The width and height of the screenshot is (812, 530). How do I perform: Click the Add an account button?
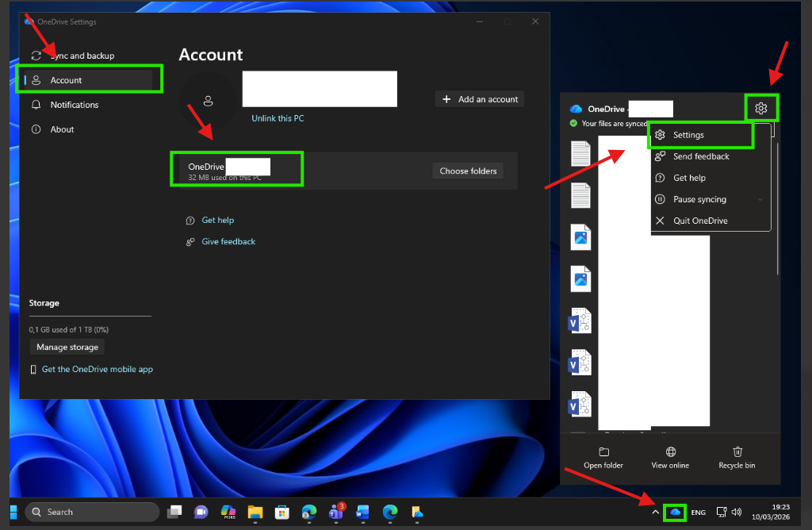point(480,99)
